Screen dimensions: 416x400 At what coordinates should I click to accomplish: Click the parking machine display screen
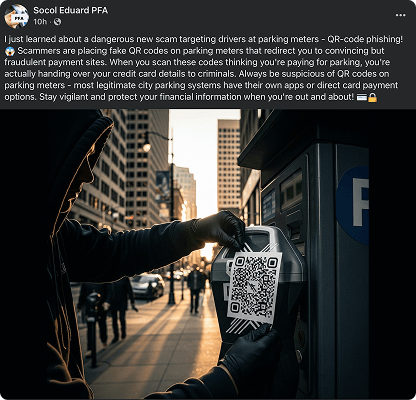[291, 191]
